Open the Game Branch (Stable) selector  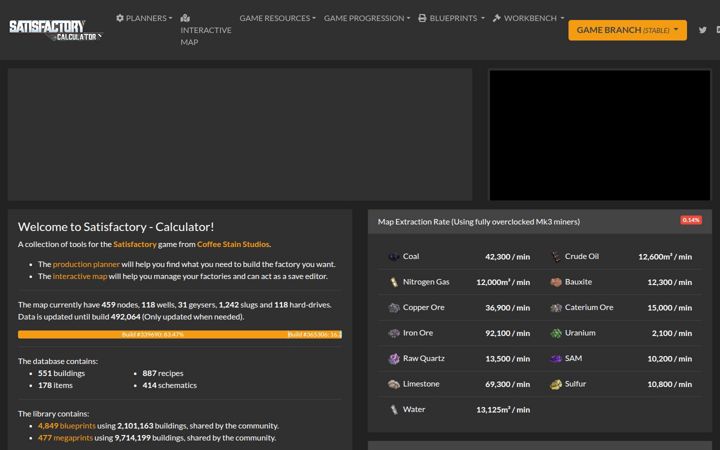coord(627,30)
